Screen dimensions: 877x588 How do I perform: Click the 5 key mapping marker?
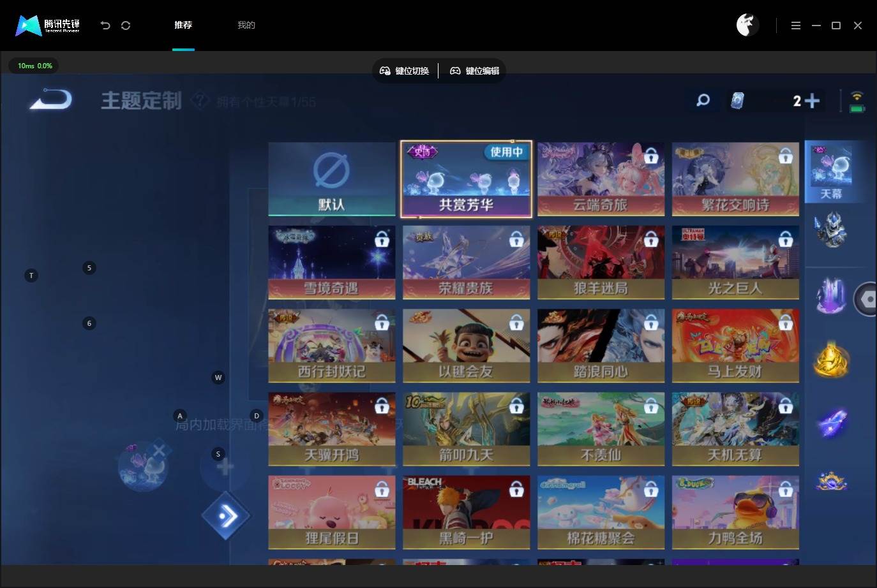89,268
